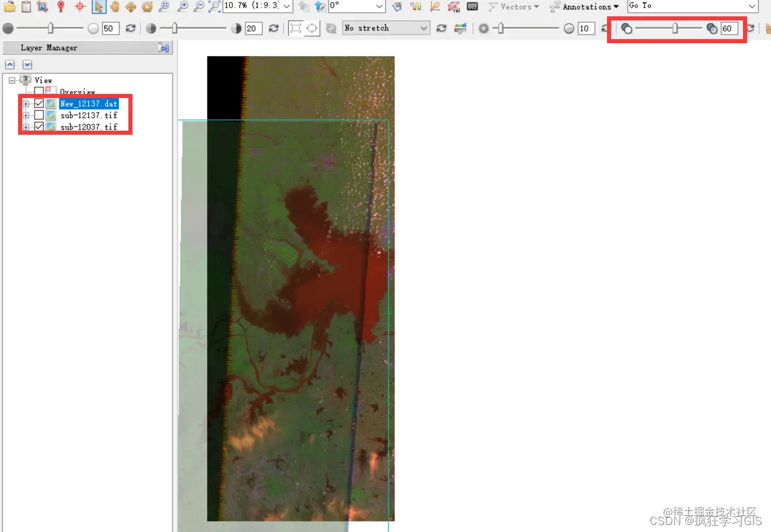Click the transparency value field showing 60

(x=730, y=28)
